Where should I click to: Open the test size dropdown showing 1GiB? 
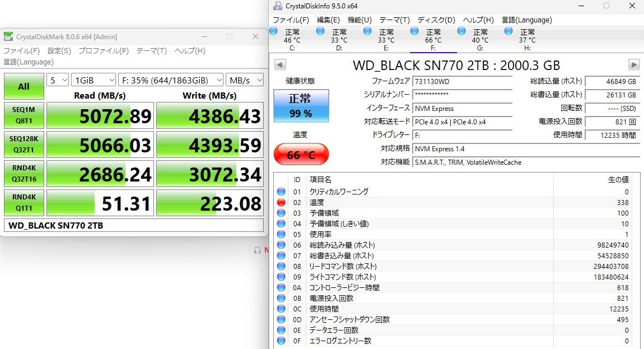(x=94, y=80)
